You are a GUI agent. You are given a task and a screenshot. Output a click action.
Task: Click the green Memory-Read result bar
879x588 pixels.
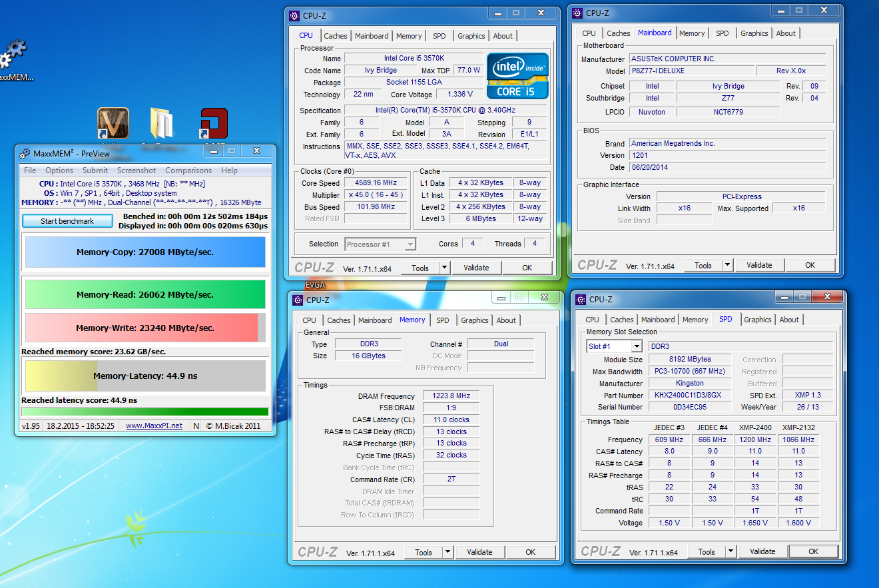point(145,294)
